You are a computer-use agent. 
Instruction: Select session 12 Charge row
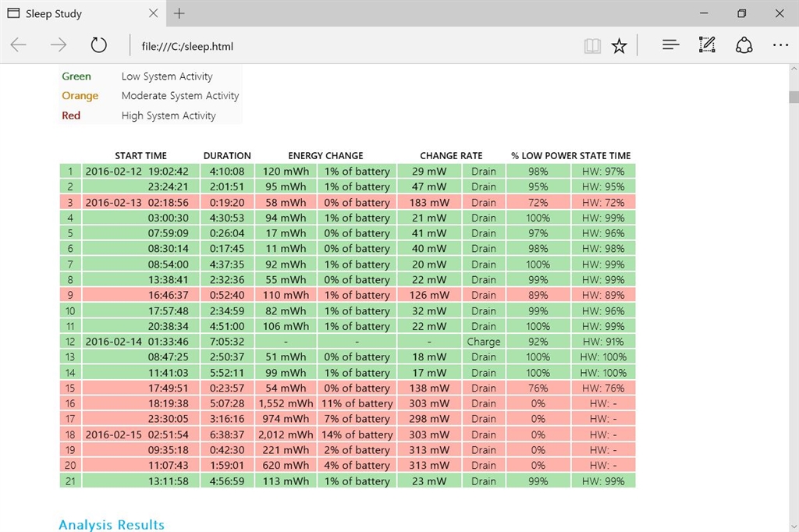347,342
